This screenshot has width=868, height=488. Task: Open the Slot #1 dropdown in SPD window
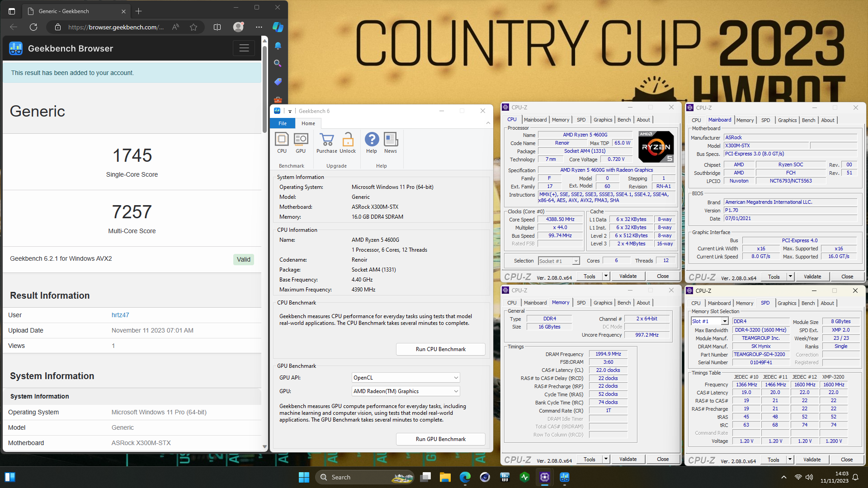(x=709, y=321)
